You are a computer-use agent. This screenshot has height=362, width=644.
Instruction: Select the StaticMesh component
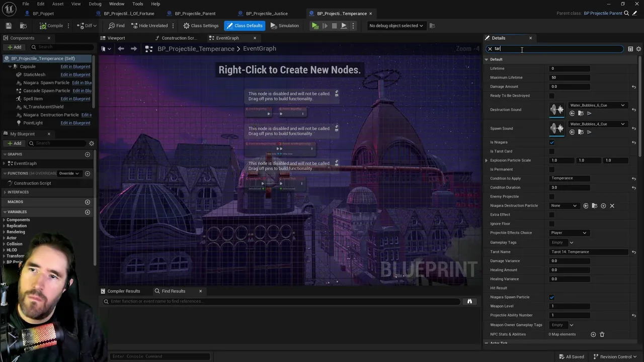pyautogui.click(x=34, y=74)
